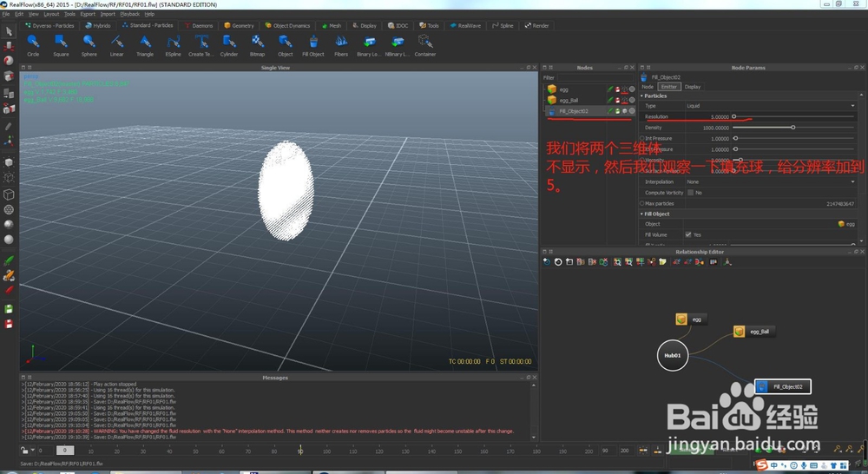Click the Resolution value field 5.00000

click(707, 117)
